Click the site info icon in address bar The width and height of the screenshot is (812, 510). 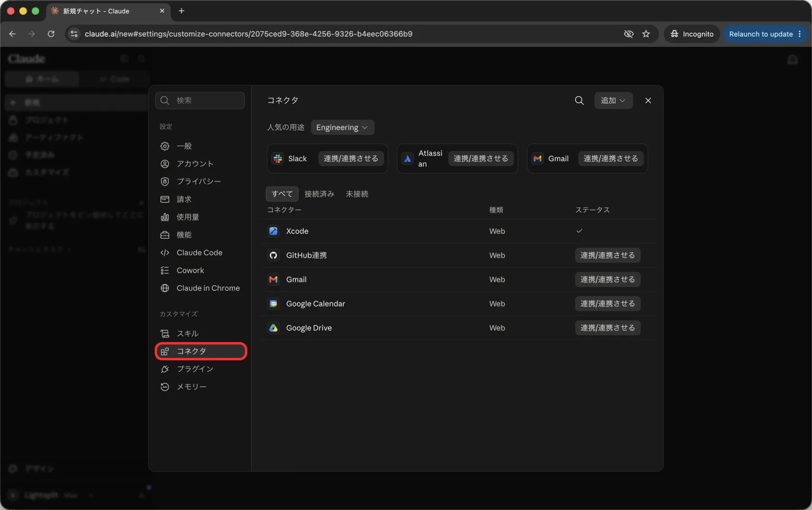(x=74, y=34)
